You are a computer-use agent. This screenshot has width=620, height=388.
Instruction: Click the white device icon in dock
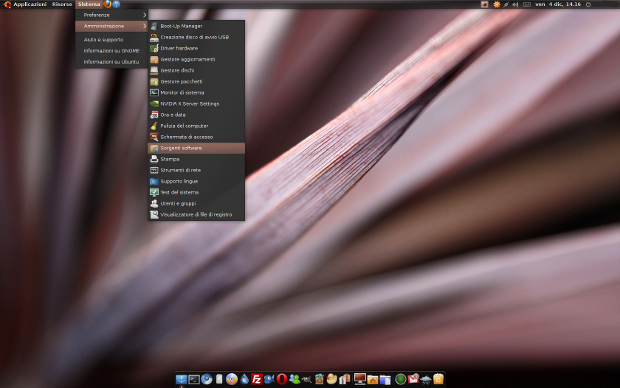tap(219, 379)
